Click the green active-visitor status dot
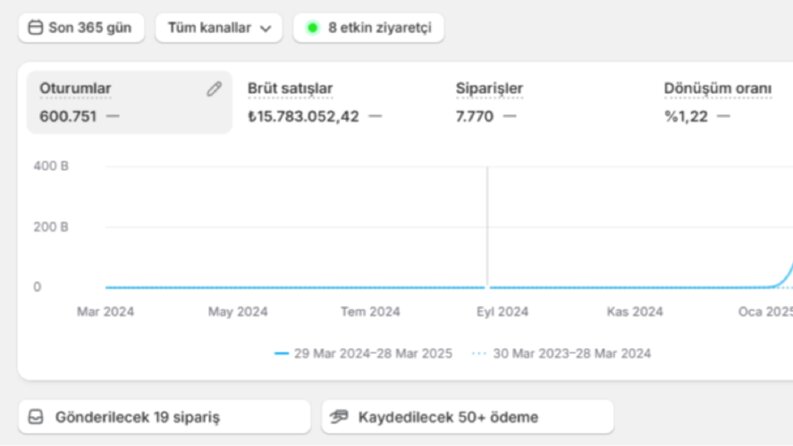Image resolution: width=793 pixels, height=446 pixels. tap(313, 28)
